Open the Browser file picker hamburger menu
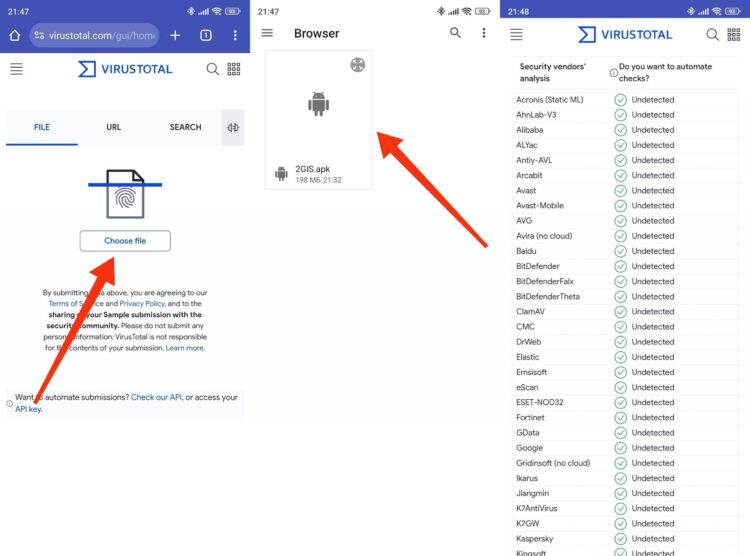The width and height of the screenshot is (750, 556). click(x=267, y=33)
